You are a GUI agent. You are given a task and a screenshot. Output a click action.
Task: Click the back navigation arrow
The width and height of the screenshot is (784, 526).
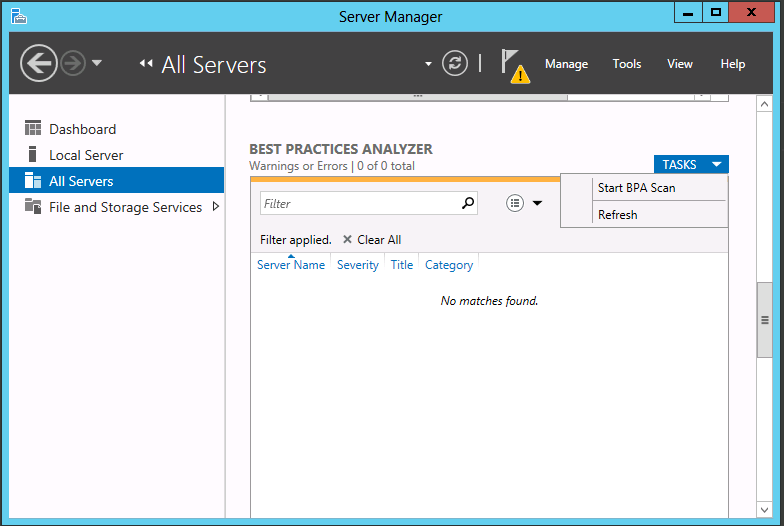pyautogui.click(x=39, y=64)
